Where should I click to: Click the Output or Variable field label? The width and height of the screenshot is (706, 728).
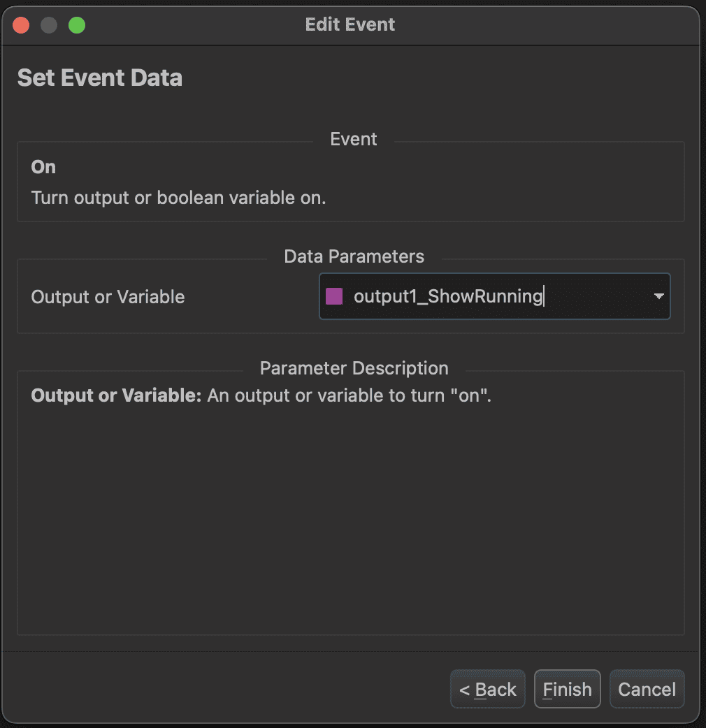[108, 297]
